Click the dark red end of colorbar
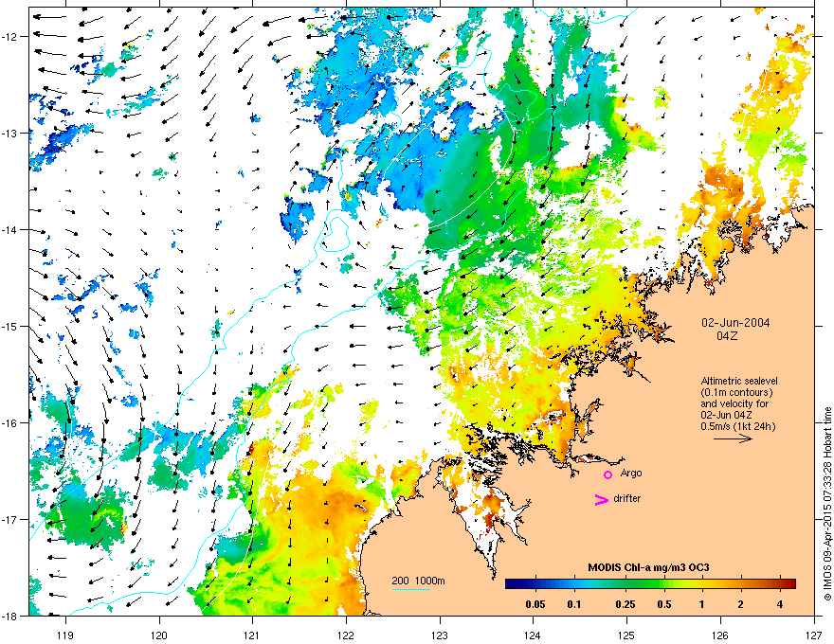The width and height of the screenshot is (834, 644). point(790,584)
